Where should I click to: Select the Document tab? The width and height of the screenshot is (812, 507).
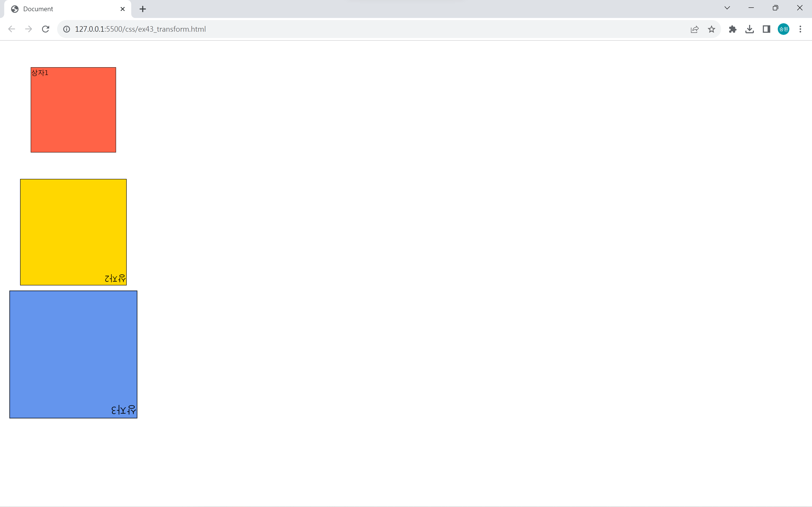pyautogui.click(x=60, y=9)
